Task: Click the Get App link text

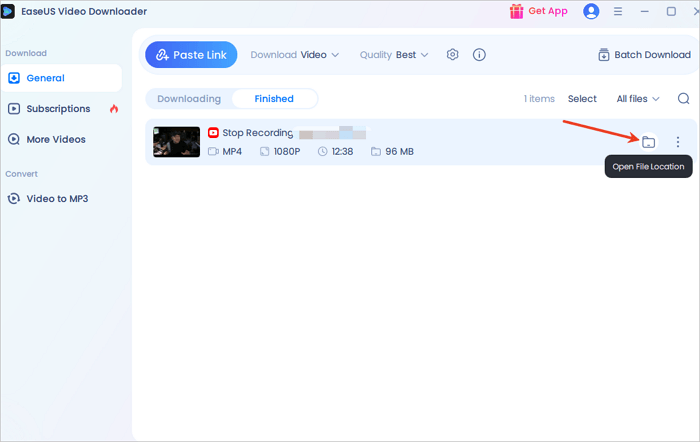Action: pyautogui.click(x=548, y=11)
